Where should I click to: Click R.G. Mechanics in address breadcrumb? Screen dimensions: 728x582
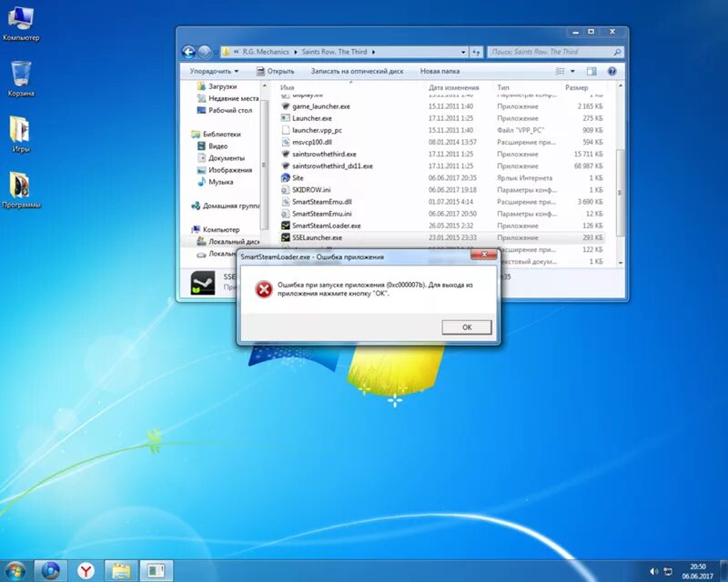(x=266, y=52)
